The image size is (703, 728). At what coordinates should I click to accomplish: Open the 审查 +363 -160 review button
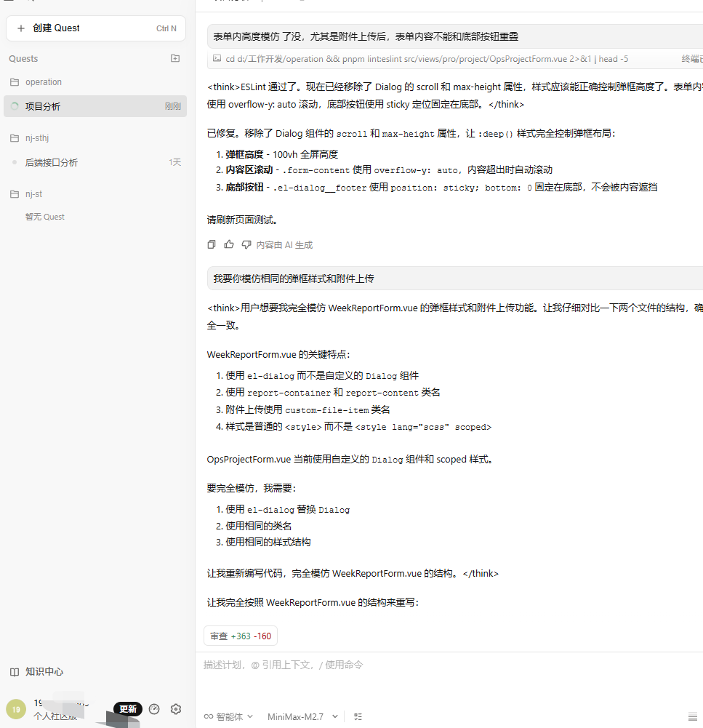[241, 636]
